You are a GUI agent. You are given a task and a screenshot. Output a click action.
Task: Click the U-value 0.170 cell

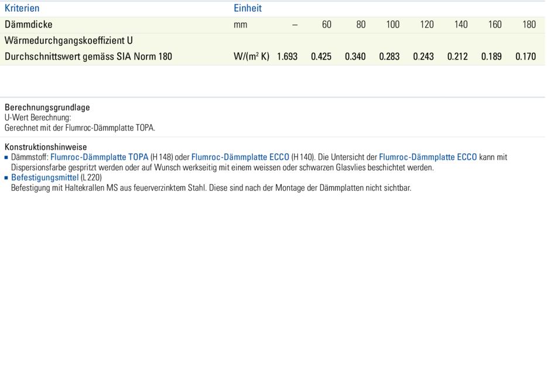(x=525, y=57)
